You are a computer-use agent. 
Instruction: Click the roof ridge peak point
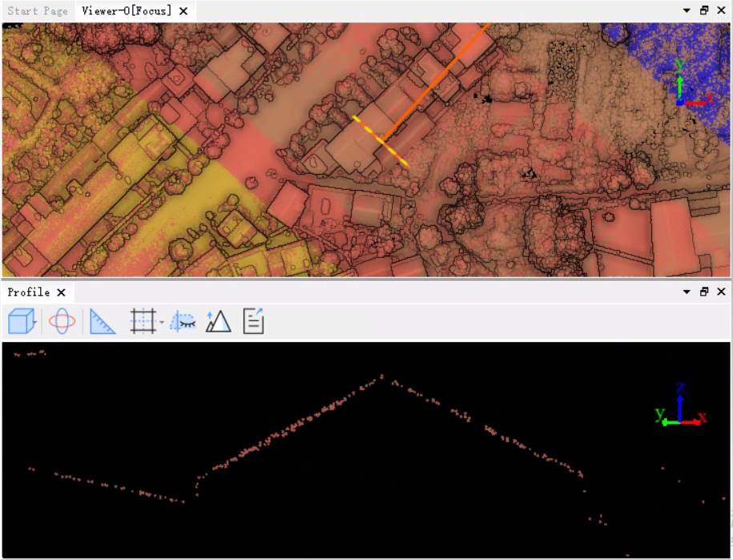pyautogui.click(x=382, y=376)
